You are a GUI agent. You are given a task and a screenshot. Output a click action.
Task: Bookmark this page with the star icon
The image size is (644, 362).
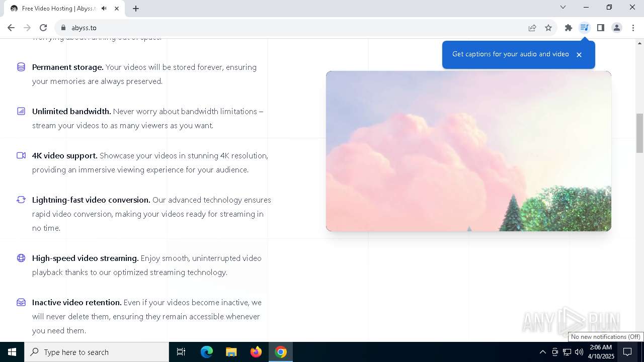[x=548, y=28]
